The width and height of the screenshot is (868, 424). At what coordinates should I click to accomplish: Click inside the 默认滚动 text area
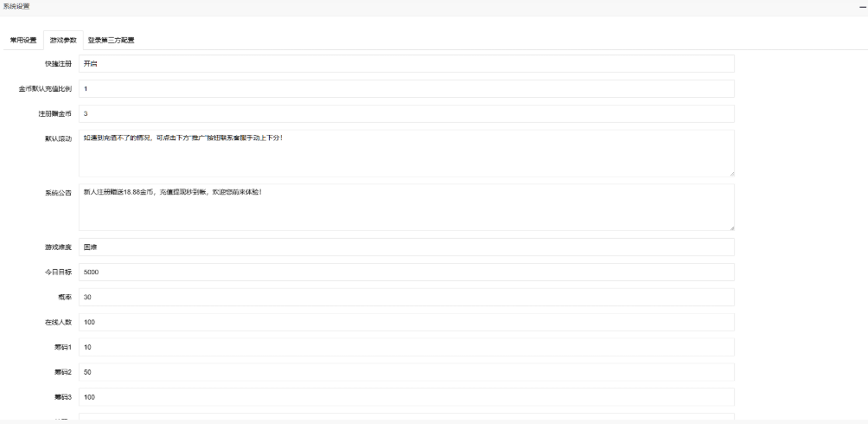pos(406,153)
